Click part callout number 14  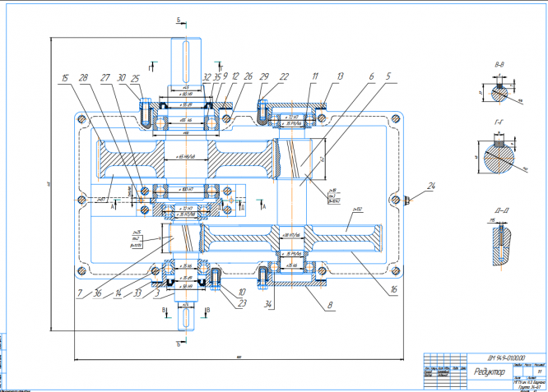118,293
